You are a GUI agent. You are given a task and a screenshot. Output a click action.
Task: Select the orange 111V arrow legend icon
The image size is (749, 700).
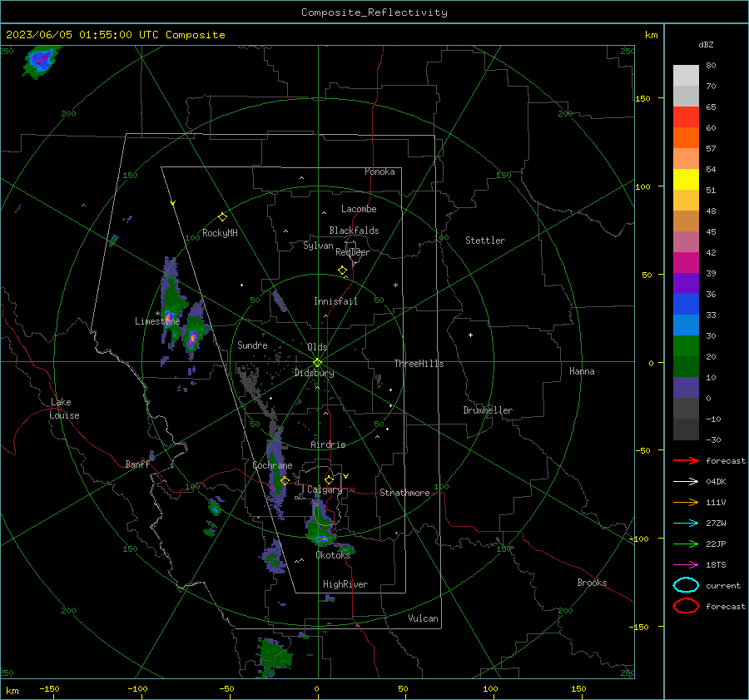tap(686, 502)
